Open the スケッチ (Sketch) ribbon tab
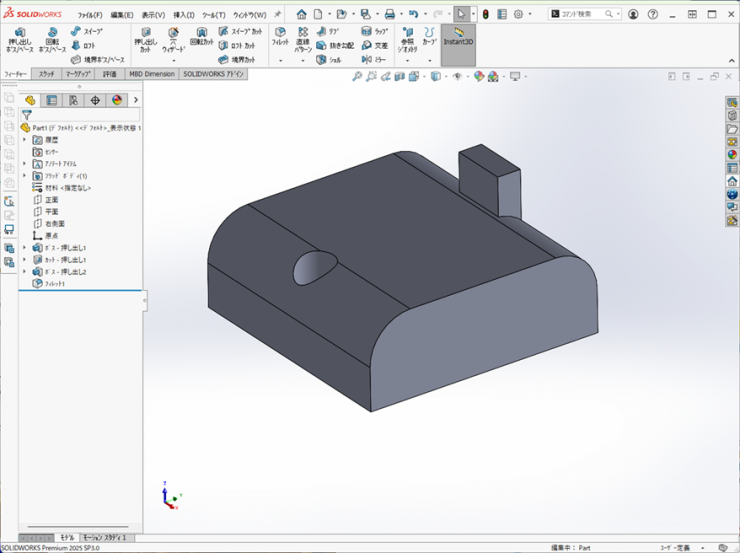The height and width of the screenshot is (553, 740). click(47, 74)
